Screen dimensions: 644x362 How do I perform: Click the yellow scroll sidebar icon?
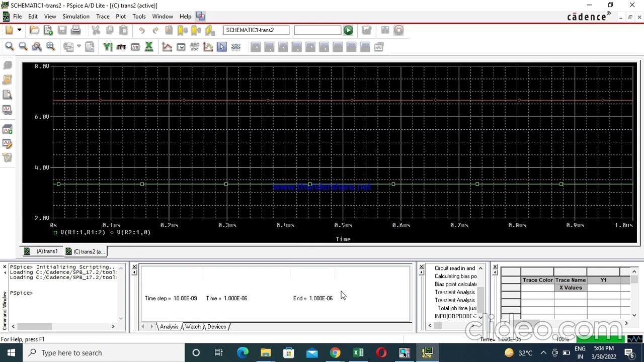click(x=7, y=80)
